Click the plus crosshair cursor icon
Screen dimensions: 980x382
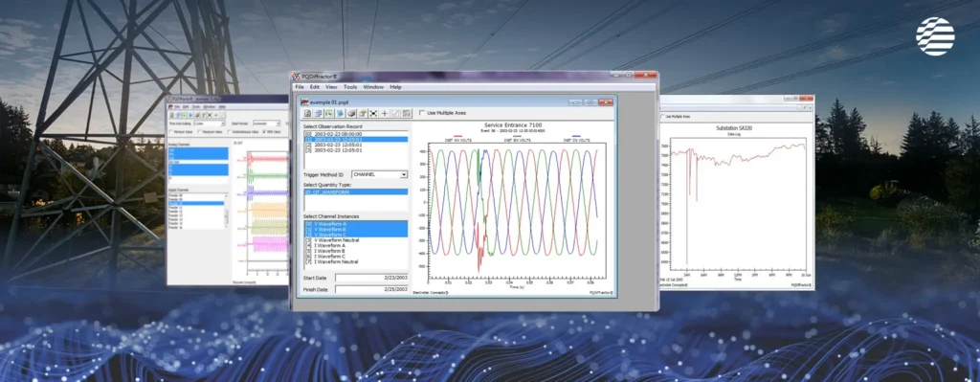tap(385, 113)
